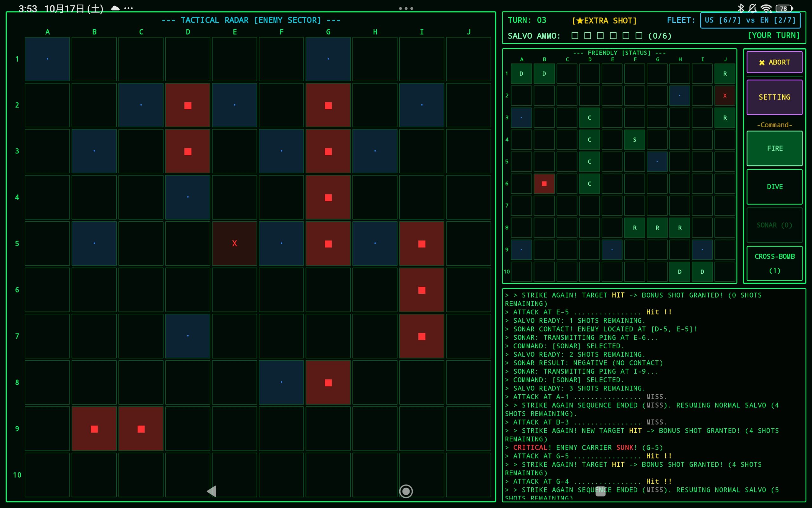The image size is (812, 508).
Task: Tap the fourth SALVO AMMO box
Action: pos(613,36)
